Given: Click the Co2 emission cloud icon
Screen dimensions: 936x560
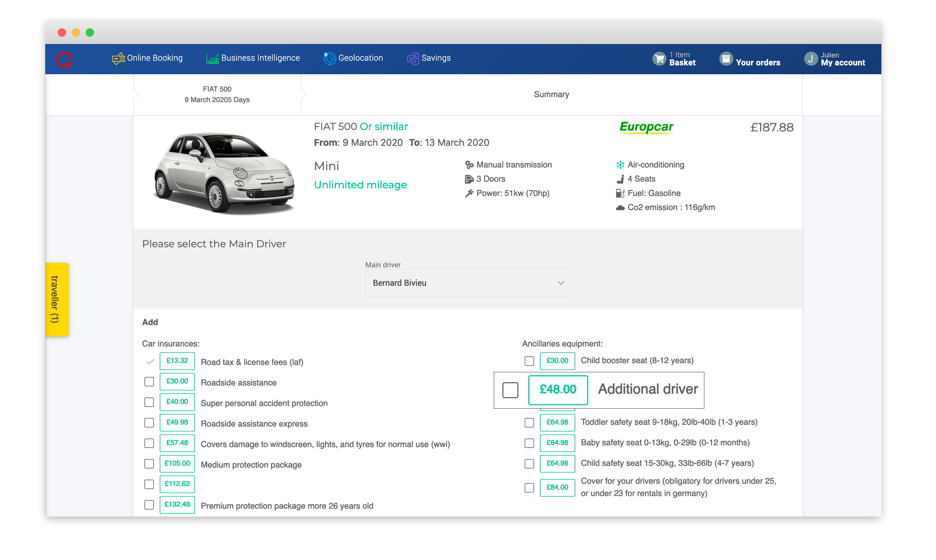Looking at the screenshot, I should pos(620,208).
